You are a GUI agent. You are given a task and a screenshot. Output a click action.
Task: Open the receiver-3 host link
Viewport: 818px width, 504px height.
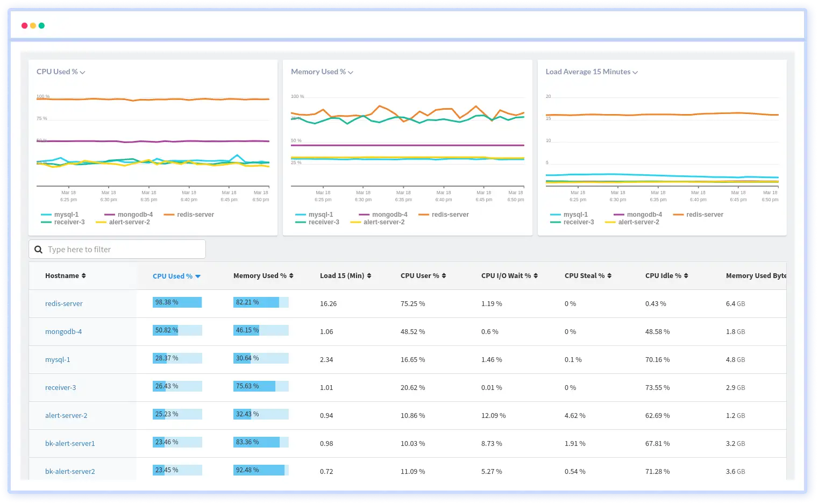pyautogui.click(x=61, y=387)
